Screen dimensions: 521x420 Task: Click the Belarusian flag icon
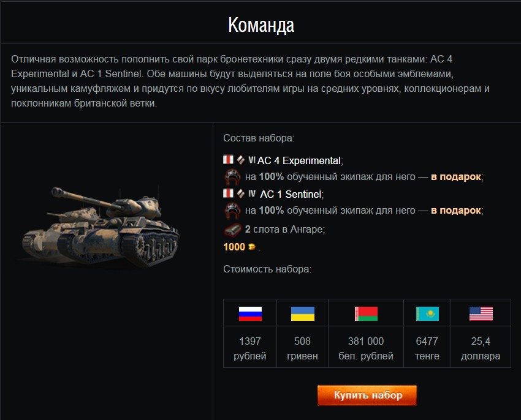click(x=366, y=313)
